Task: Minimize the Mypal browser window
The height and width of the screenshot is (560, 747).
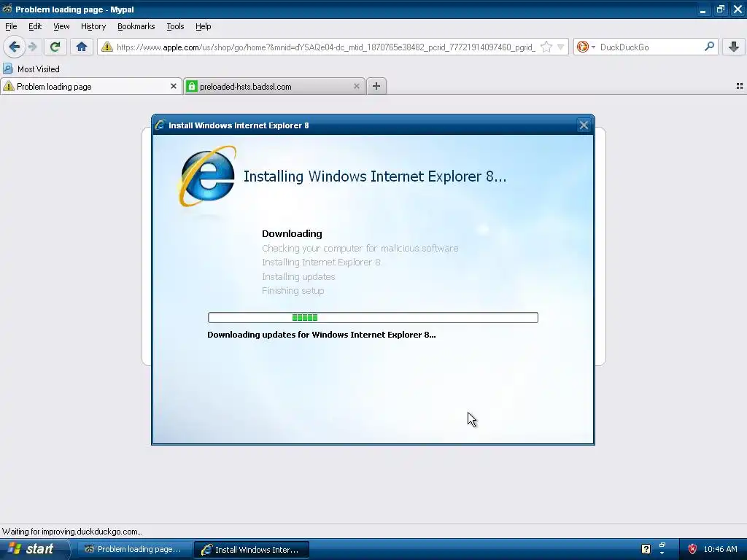Action: coord(703,9)
